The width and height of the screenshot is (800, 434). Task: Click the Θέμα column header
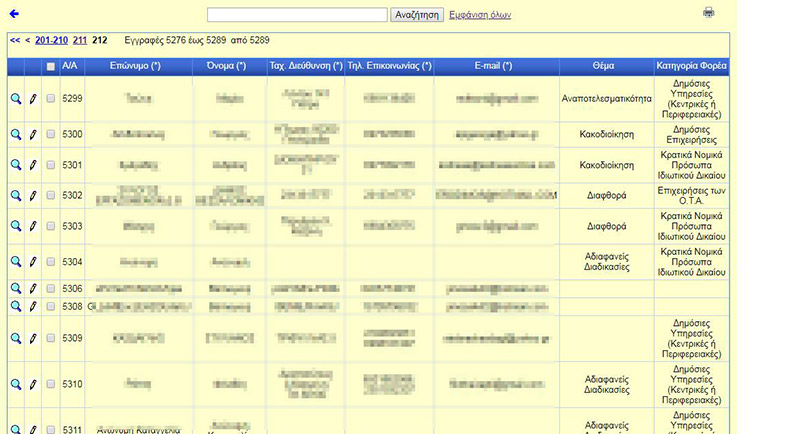pyautogui.click(x=603, y=67)
